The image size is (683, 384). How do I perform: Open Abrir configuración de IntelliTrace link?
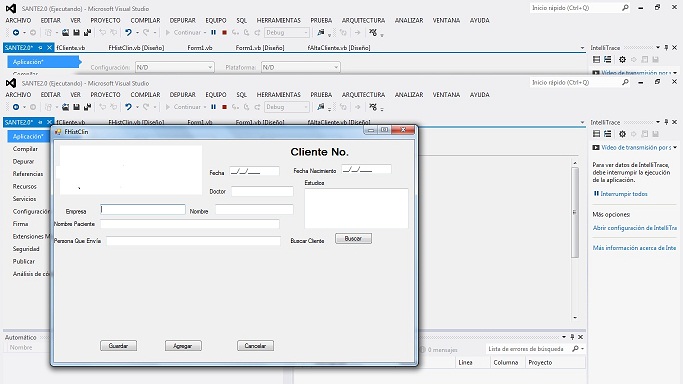pyautogui.click(x=635, y=228)
